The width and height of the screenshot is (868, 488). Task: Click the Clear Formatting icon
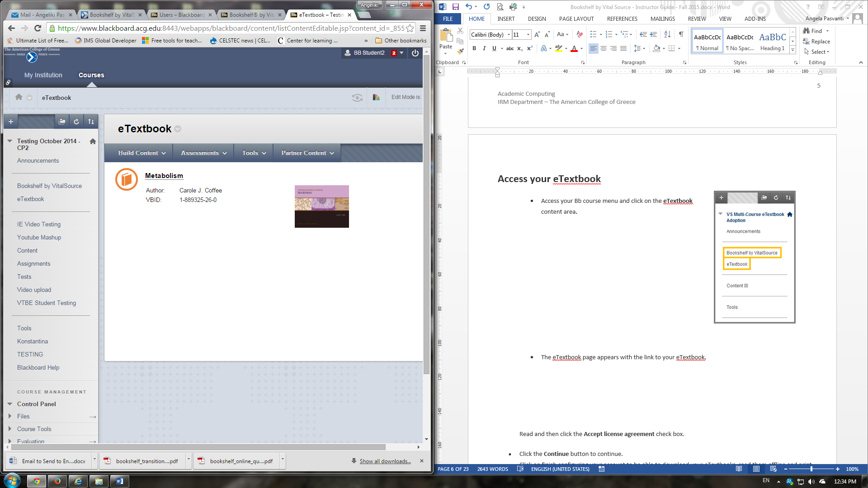580,34
